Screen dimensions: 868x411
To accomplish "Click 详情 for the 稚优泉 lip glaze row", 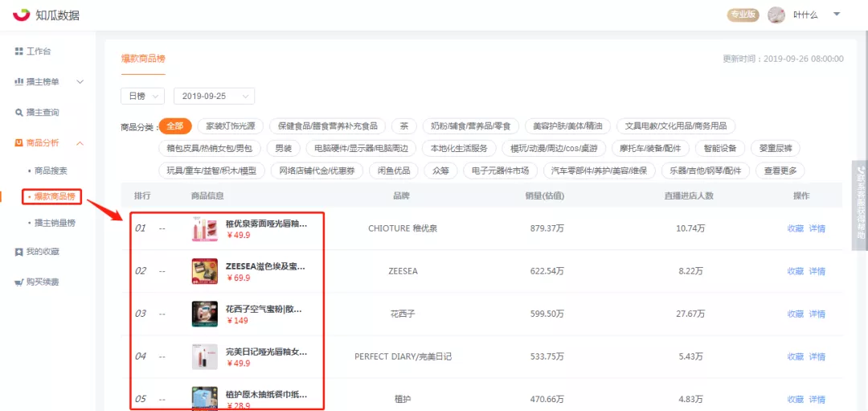I will click(x=817, y=228).
